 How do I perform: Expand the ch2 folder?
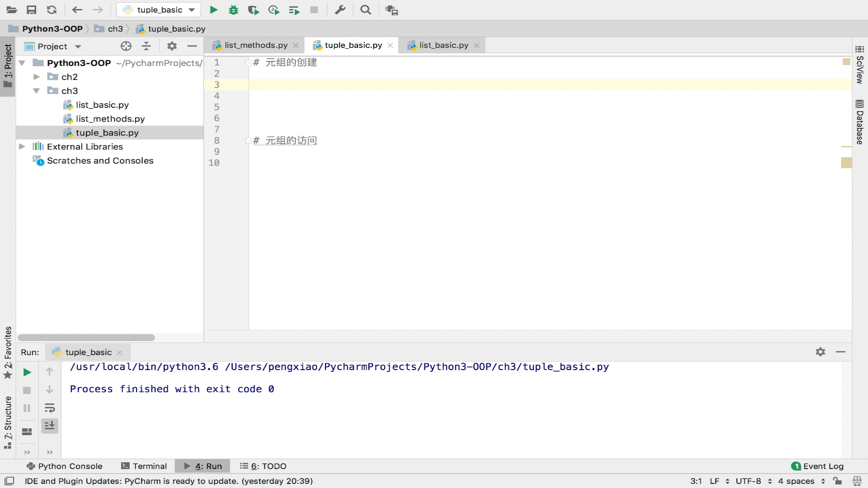click(x=37, y=77)
